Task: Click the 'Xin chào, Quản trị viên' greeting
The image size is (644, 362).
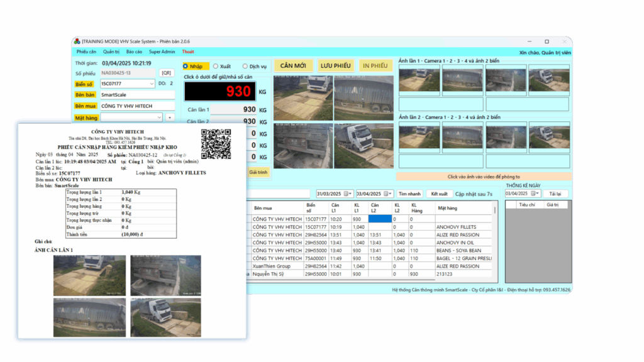Action: (545, 53)
